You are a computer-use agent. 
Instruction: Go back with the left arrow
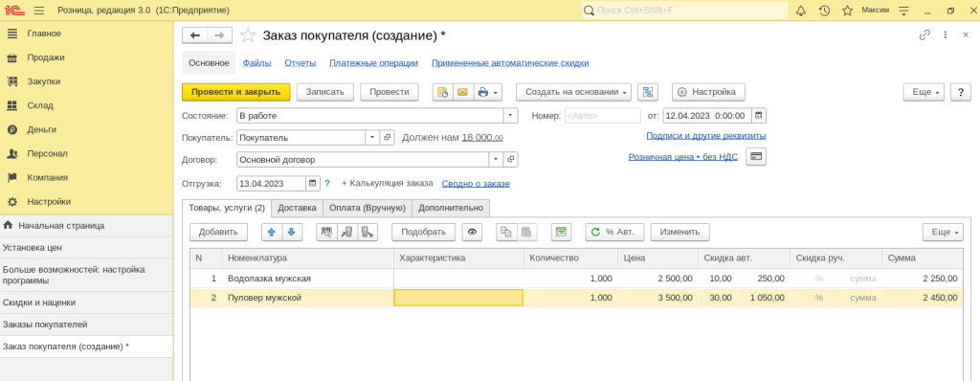coord(194,35)
